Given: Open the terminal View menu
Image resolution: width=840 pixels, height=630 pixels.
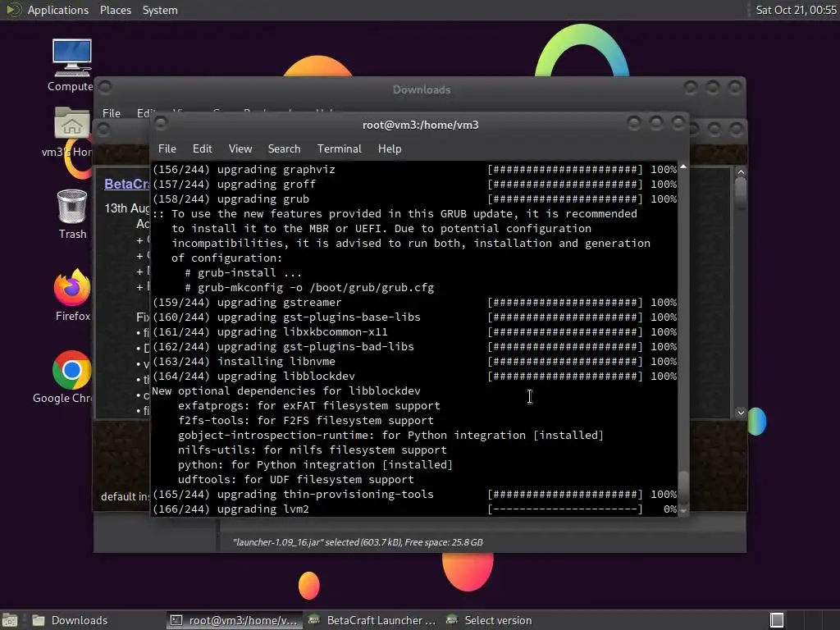Looking at the screenshot, I should (240, 148).
